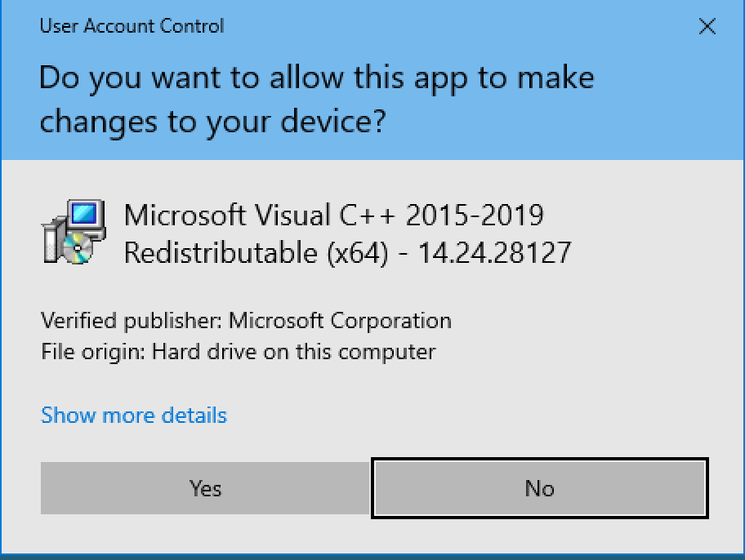
Task: Click the Yes button to allow changes
Action: pyautogui.click(x=205, y=488)
